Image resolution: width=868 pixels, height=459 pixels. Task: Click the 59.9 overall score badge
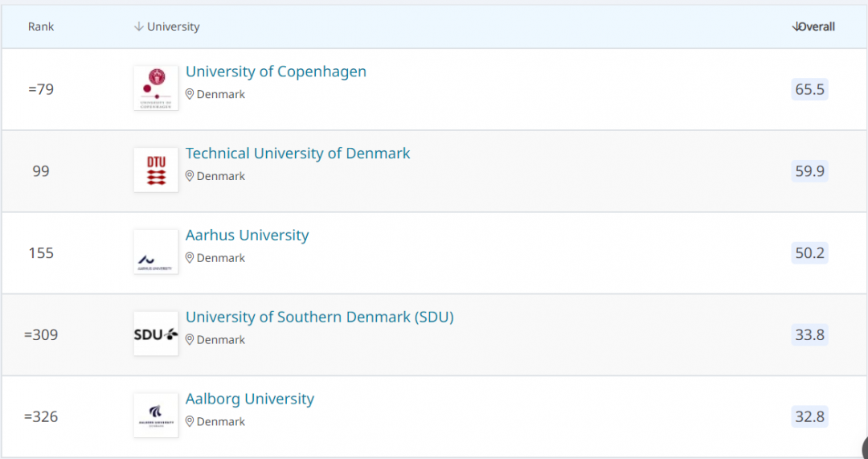809,171
